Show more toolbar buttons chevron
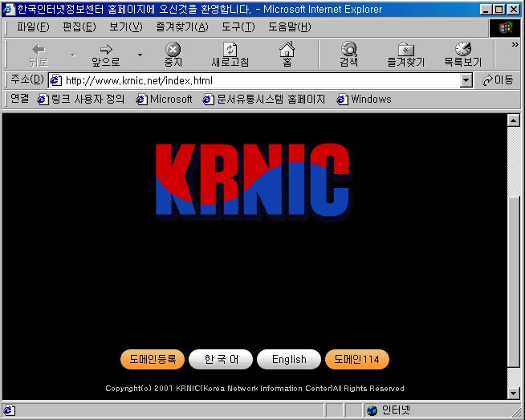The width and height of the screenshot is (525, 420). pyautogui.click(x=515, y=44)
